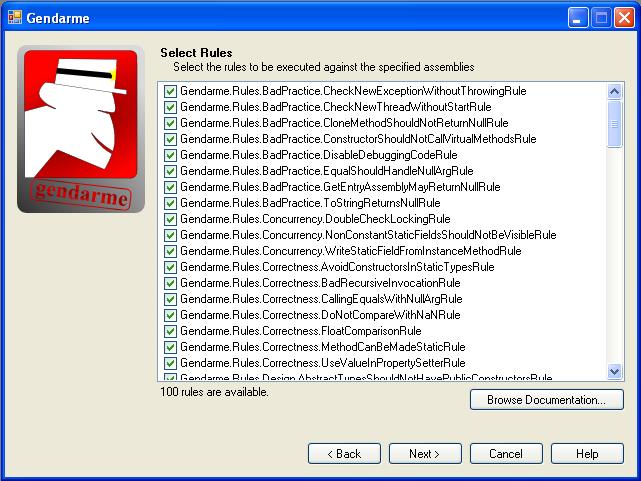The width and height of the screenshot is (641, 481).
Task: Disable the DisableDebuggingCodeRule checkbox
Action: pyautogui.click(x=170, y=155)
